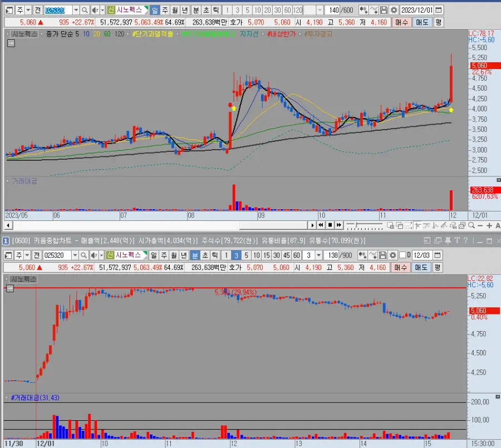The width and height of the screenshot is (501, 448).
Task: Click green 신 icon in upper chart toolbar
Action: (x=111, y=10)
